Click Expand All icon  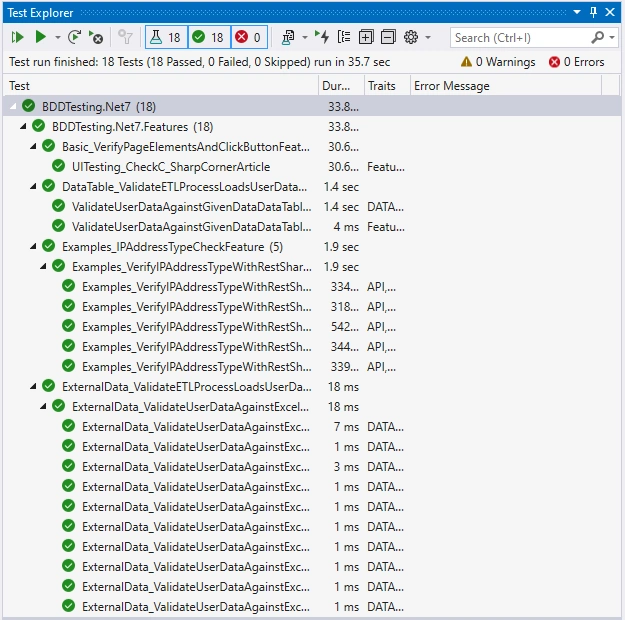[366, 37]
